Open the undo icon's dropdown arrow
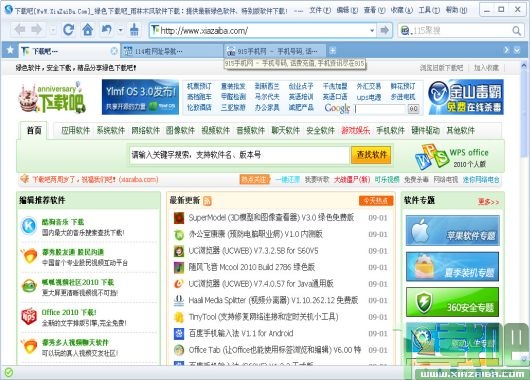 pos(120,30)
